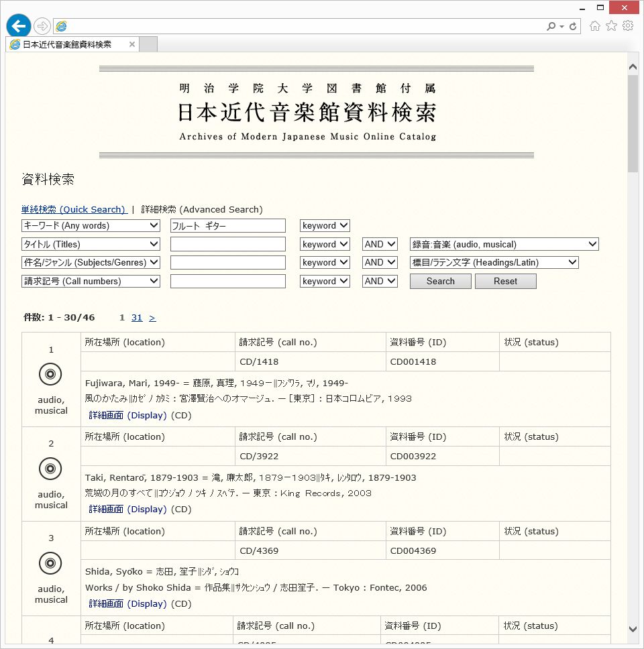Switch to the 日本近代音楽館資料検索 browser tab
This screenshot has height=649, width=644.
click(x=67, y=45)
